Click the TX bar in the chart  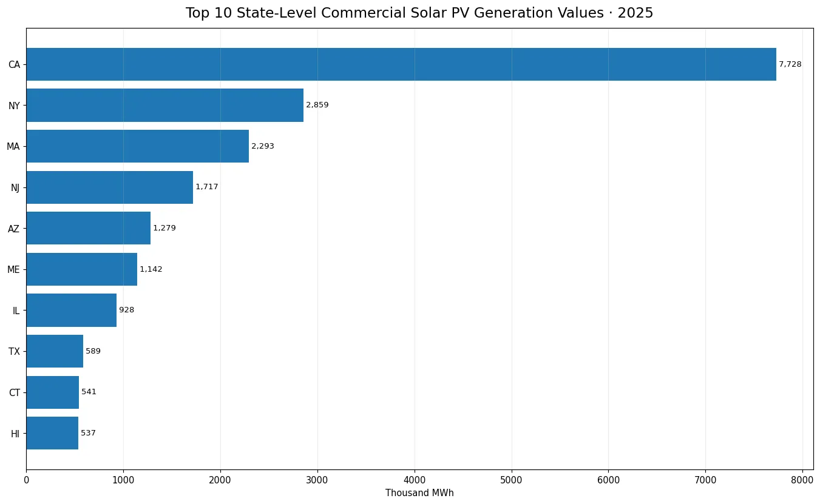tap(55, 351)
